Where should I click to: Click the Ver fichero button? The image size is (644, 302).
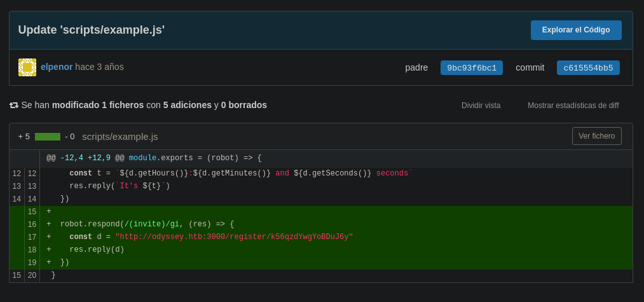pos(596,136)
